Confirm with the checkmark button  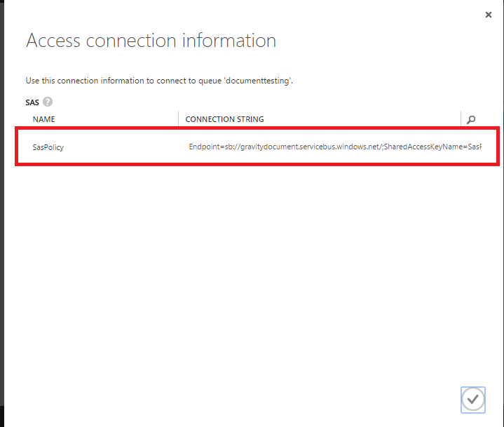click(473, 399)
